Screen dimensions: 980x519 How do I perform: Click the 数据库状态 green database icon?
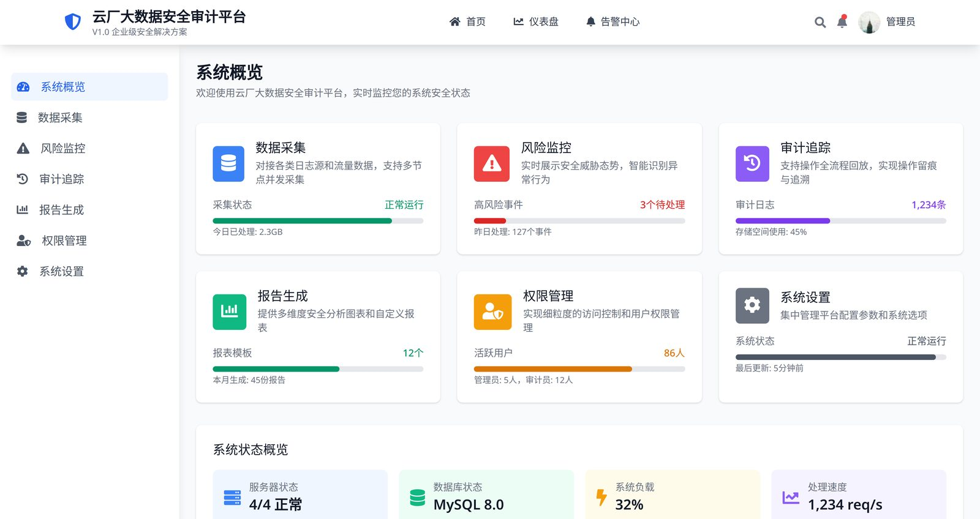pyautogui.click(x=418, y=498)
